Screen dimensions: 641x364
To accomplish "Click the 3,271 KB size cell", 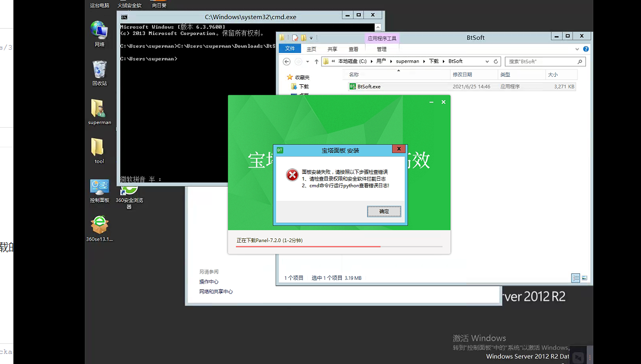I will point(564,86).
